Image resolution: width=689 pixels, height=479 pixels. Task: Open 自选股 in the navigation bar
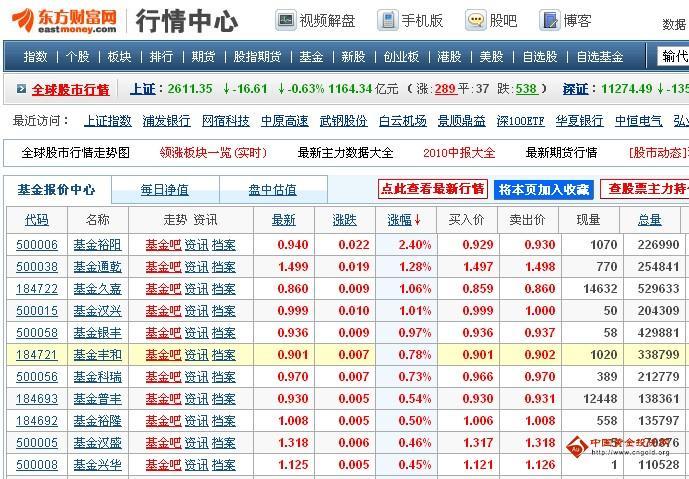(x=540, y=57)
